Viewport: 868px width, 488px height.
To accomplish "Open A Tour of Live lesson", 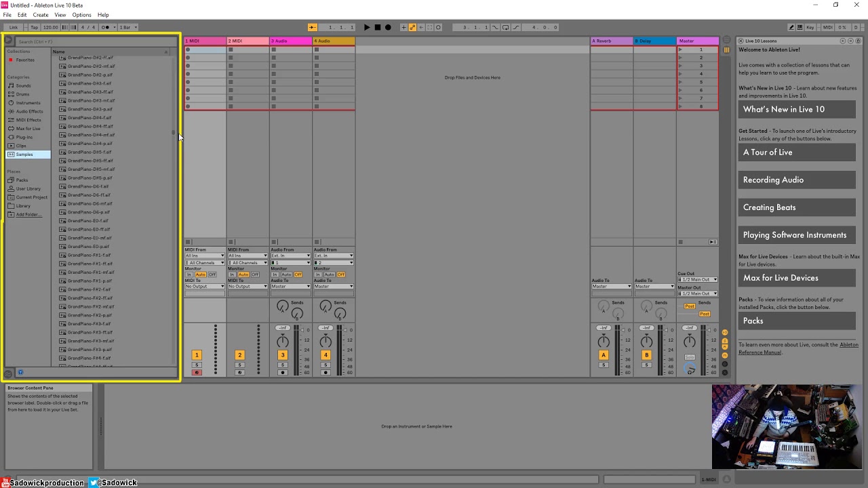I will tap(797, 152).
